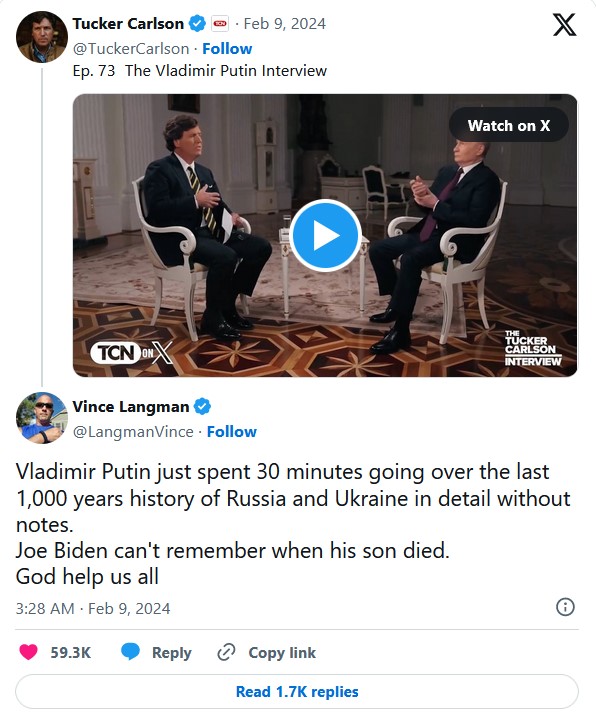Click the TCN affiliate badge icon
Viewport: 596px width, 715px height.
coord(220,23)
